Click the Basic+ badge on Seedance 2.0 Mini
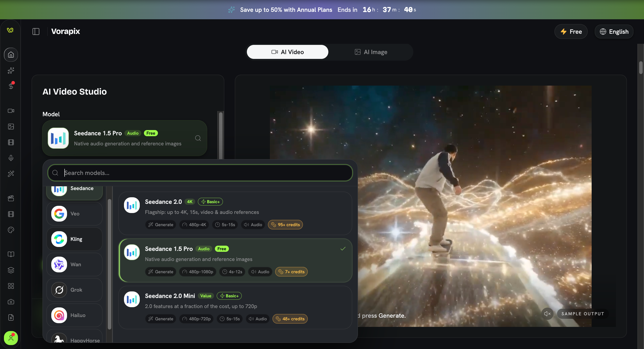The image size is (644, 349). 229,296
